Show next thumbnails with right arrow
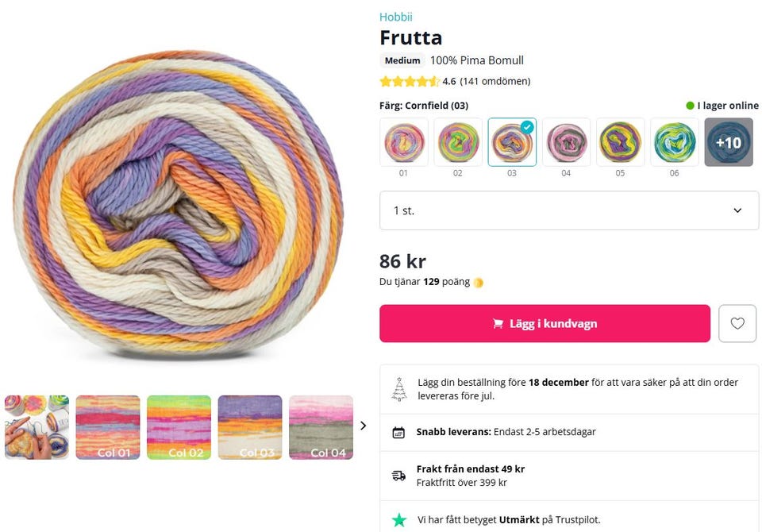The image size is (762, 532). coord(364,426)
